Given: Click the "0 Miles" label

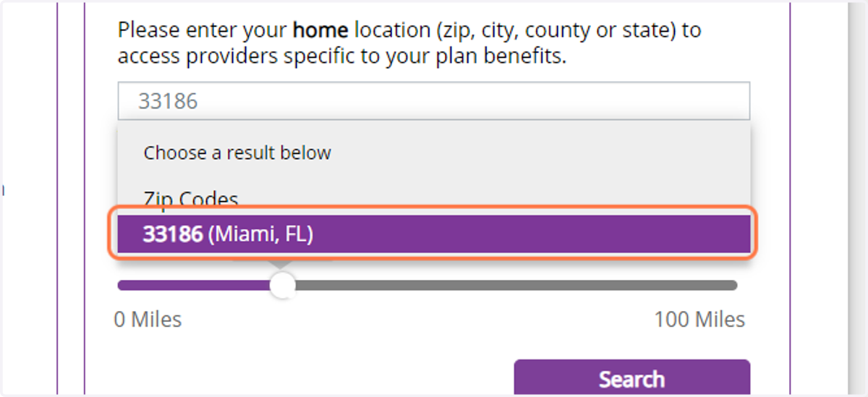Looking at the screenshot, I should click(x=148, y=319).
